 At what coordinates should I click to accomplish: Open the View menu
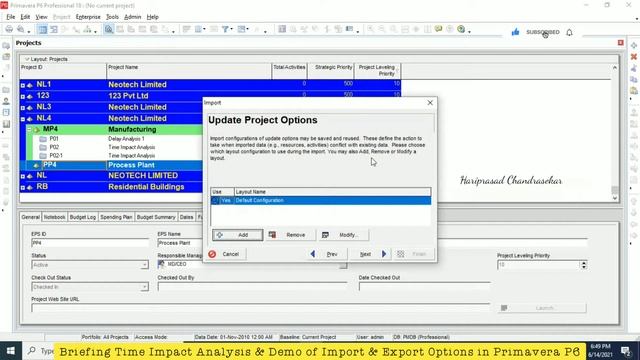coord(41,17)
